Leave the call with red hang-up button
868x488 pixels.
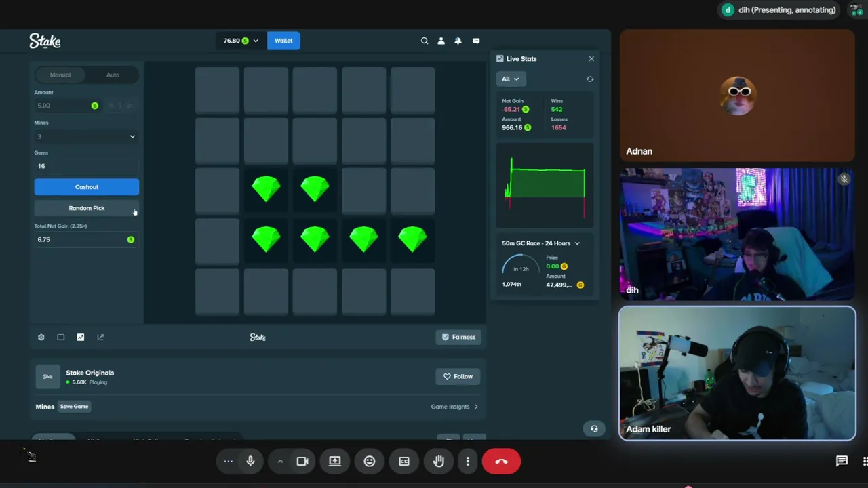point(501,462)
